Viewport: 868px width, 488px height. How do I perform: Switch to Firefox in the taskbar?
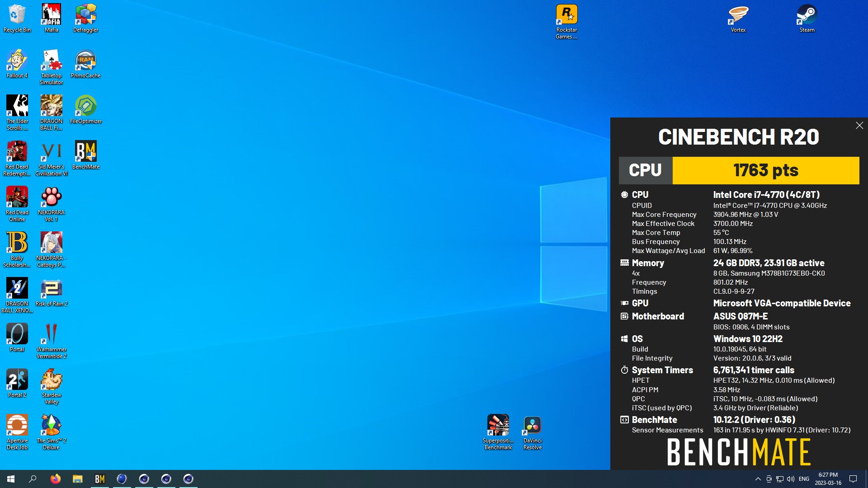pos(55,479)
